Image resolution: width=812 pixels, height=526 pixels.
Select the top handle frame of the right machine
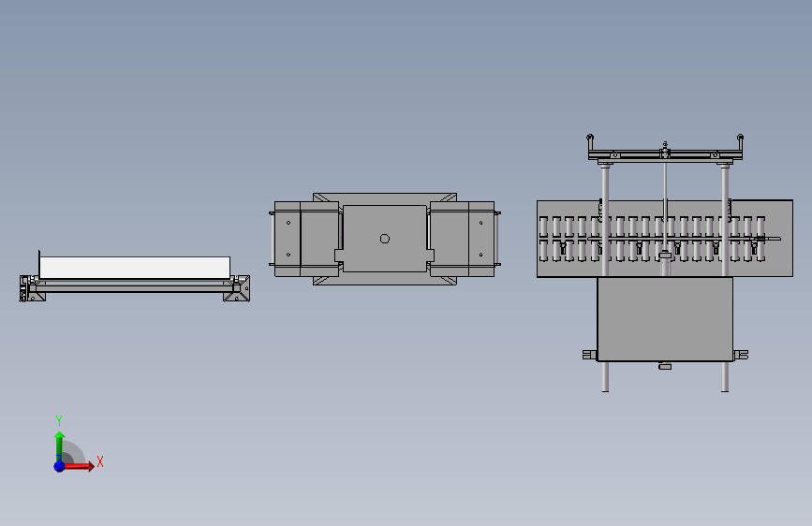click(x=665, y=149)
